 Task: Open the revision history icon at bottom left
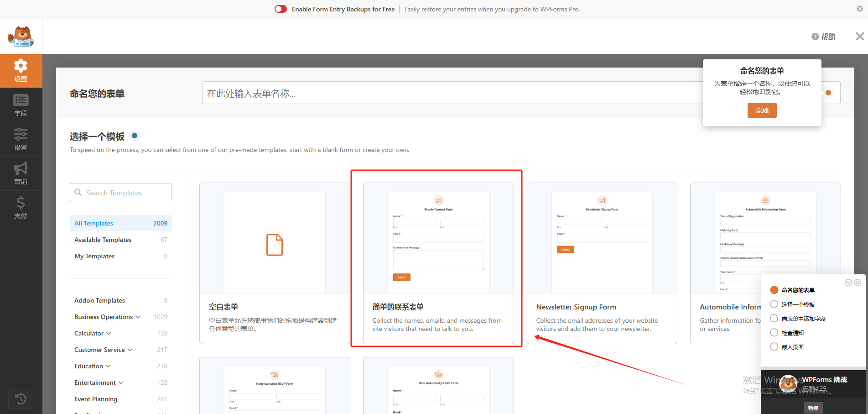click(x=21, y=398)
